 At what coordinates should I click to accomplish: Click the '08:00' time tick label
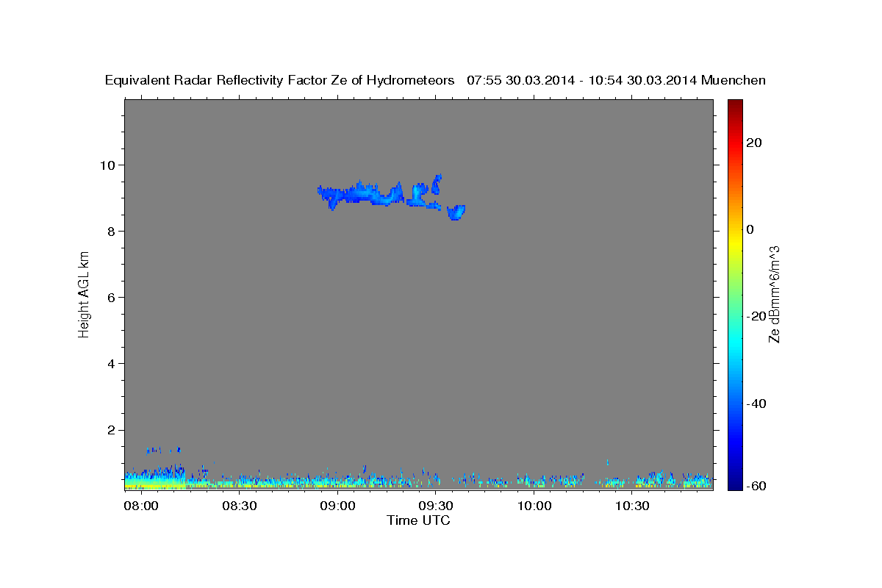[141, 506]
